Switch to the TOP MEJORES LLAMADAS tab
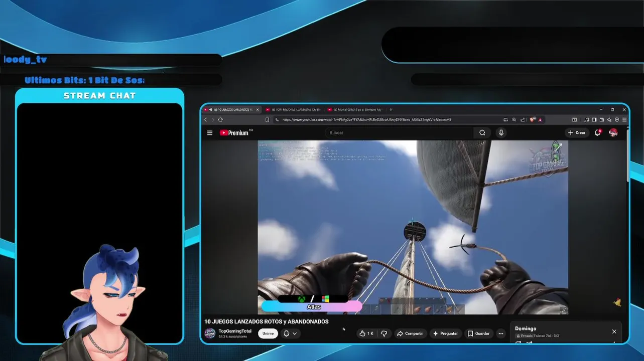This screenshot has height=361, width=644. (x=293, y=109)
